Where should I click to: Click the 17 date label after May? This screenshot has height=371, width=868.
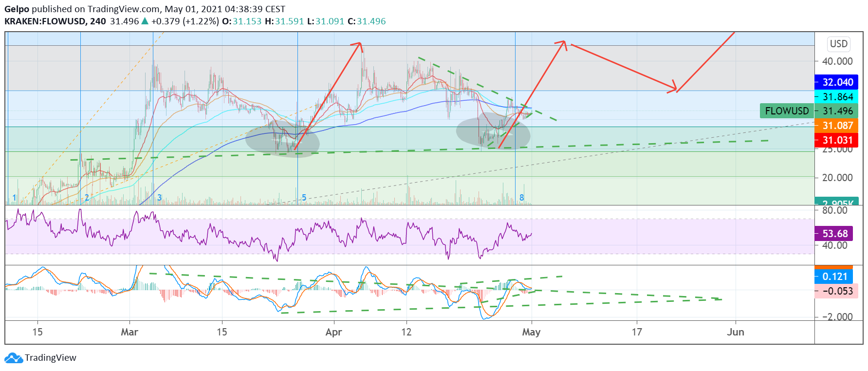(x=637, y=332)
